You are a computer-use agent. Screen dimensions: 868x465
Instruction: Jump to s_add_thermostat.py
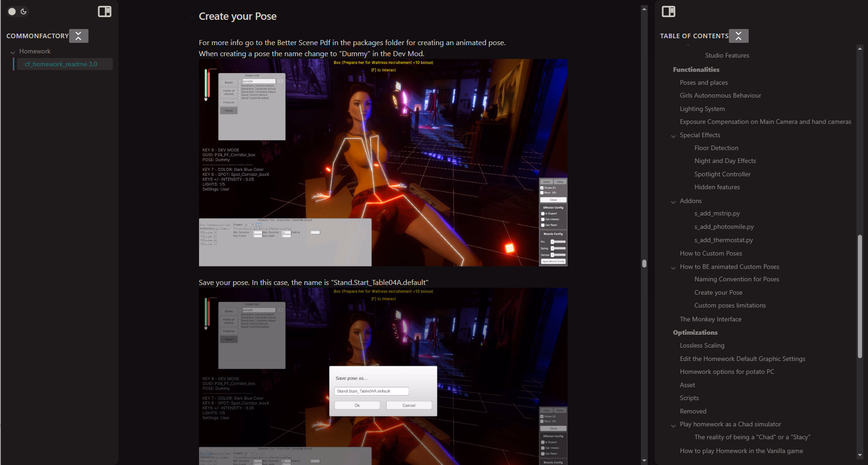[x=723, y=240]
